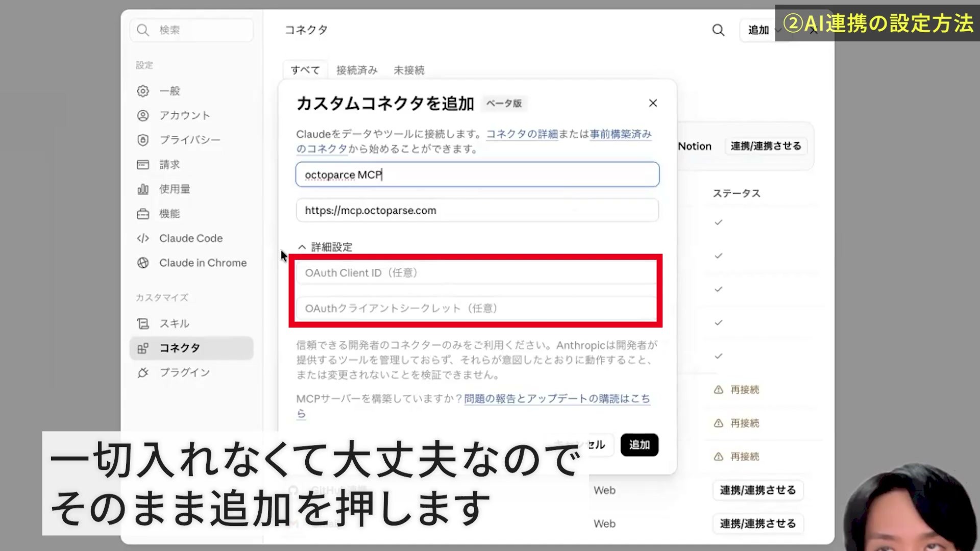Click the search field in settings sidebar
This screenshot has height=551, width=980.
191,30
